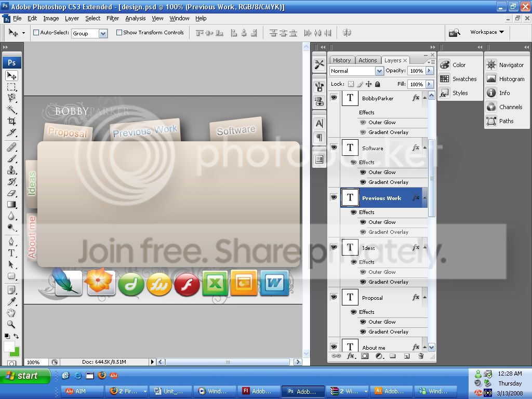Pick the Eyedropper tool
This screenshot has height=399, width=532.
click(x=11, y=301)
